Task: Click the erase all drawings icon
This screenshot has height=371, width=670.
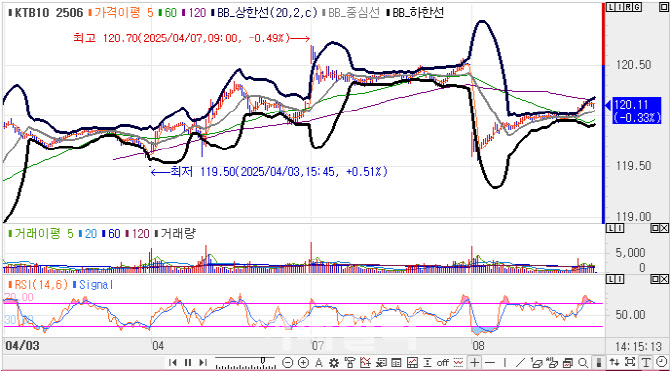Action: (553, 362)
